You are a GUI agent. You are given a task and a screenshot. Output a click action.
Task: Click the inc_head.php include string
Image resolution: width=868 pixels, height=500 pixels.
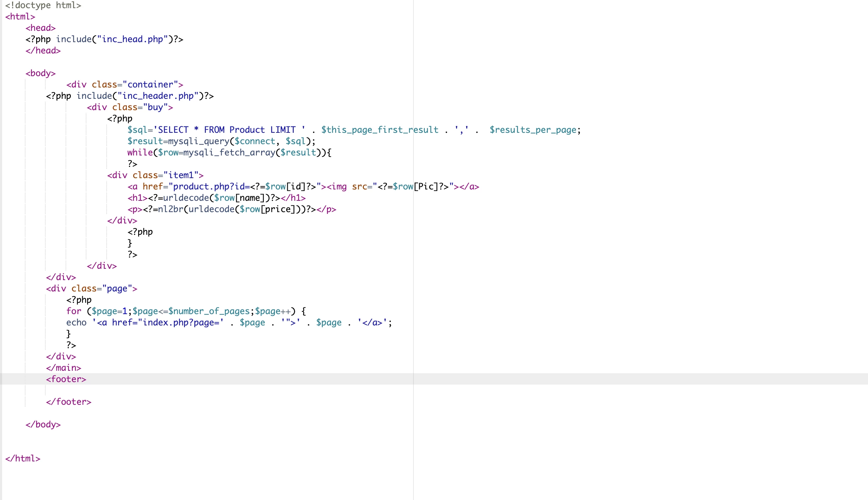coord(132,39)
